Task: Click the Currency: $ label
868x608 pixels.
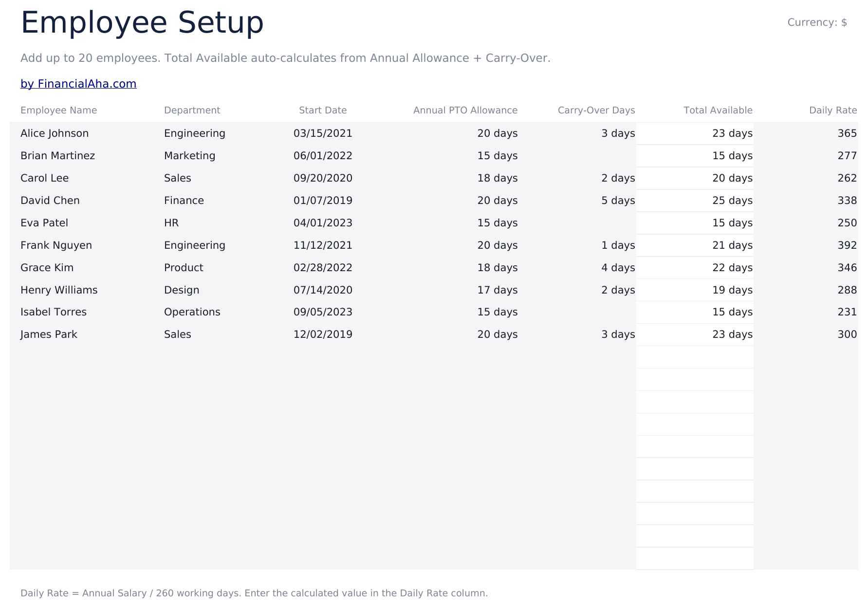Action: [817, 22]
